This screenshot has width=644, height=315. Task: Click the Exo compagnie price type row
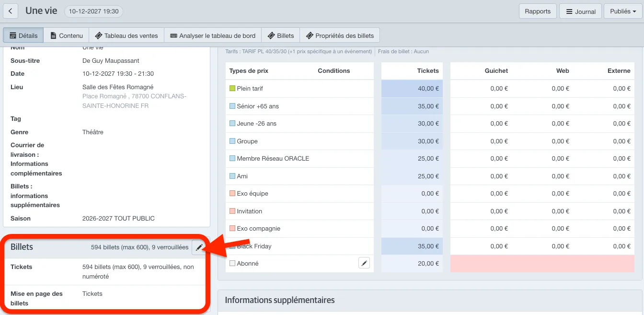(299, 229)
